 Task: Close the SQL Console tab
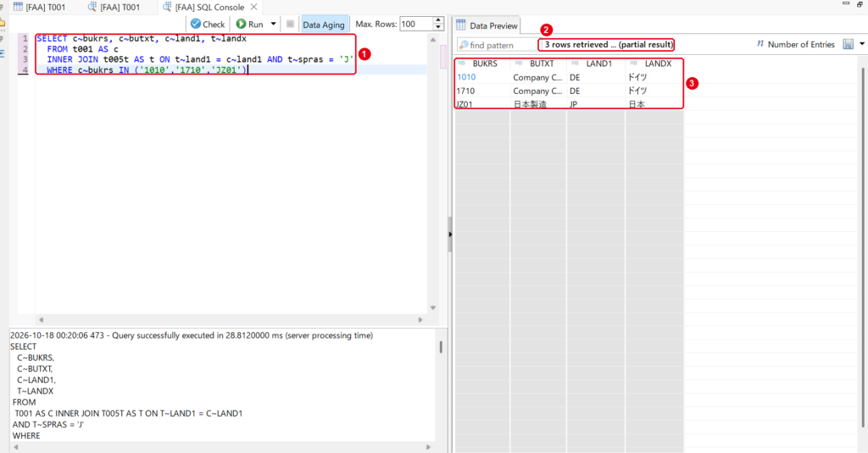pyautogui.click(x=253, y=7)
